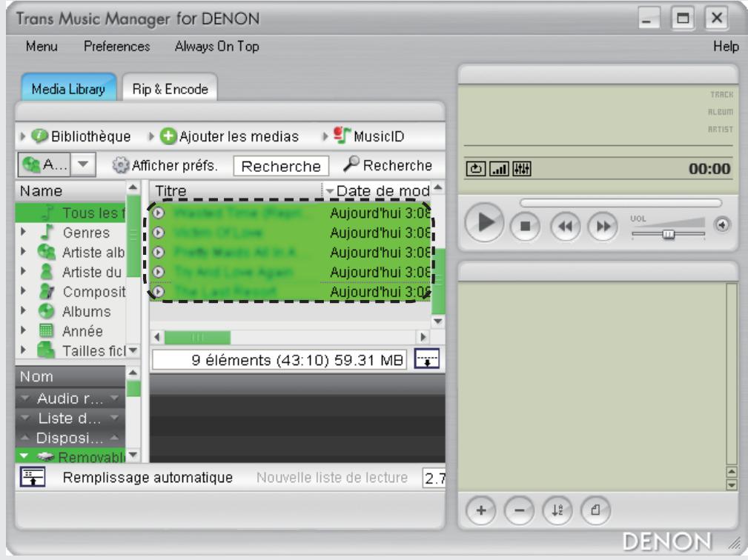Select the Albums disc icon in tree

(x=46, y=311)
